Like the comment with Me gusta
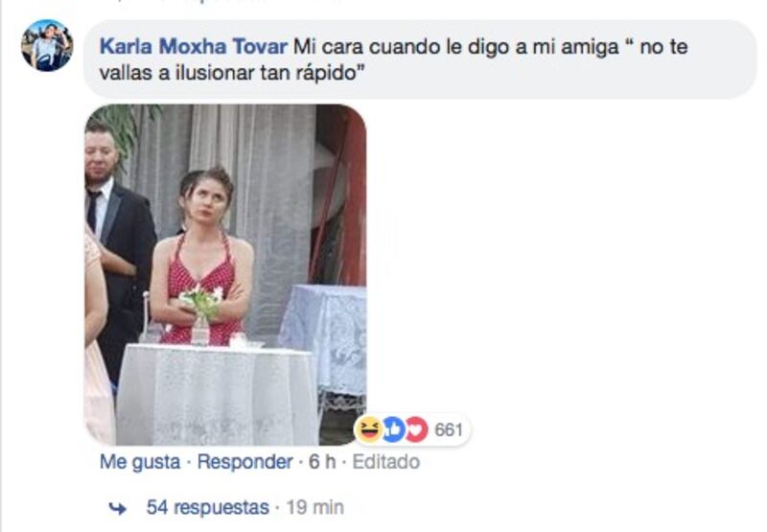The height and width of the screenshot is (532, 767). point(140,462)
